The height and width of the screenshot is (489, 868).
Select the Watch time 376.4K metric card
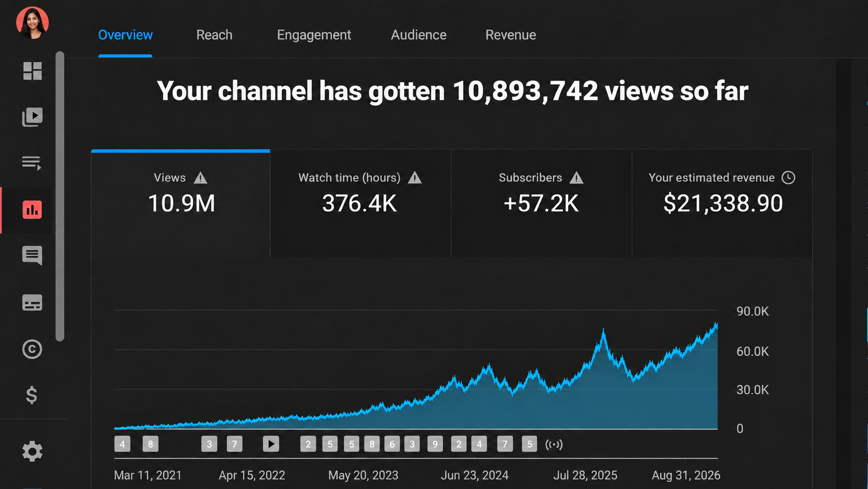tap(360, 203)
